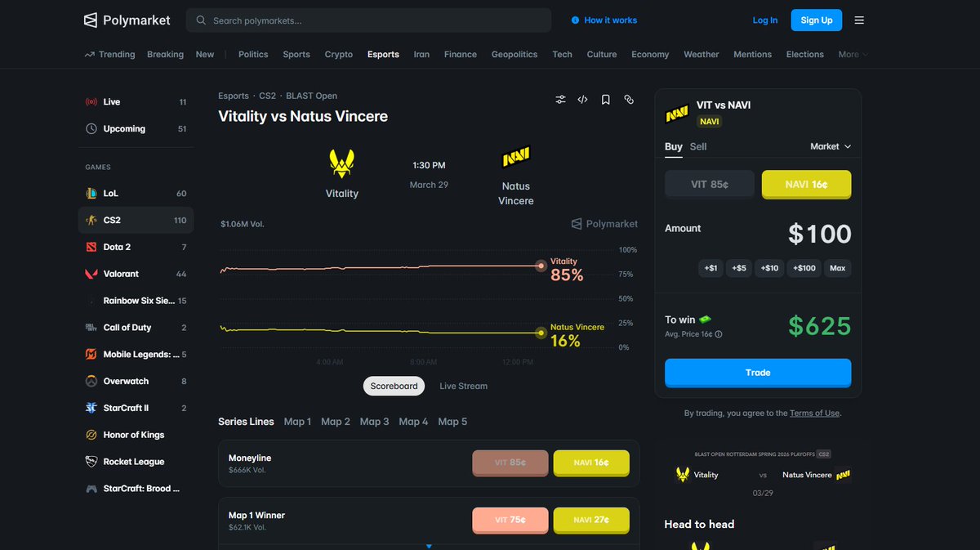Click the embed code icon
The image size is (980, 550).
coord(582,100)
